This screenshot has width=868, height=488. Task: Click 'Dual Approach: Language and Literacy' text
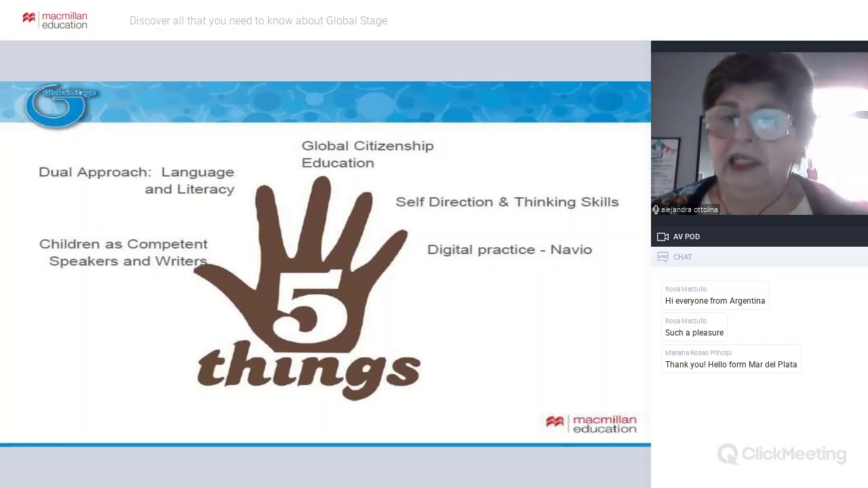click(136, 180)
